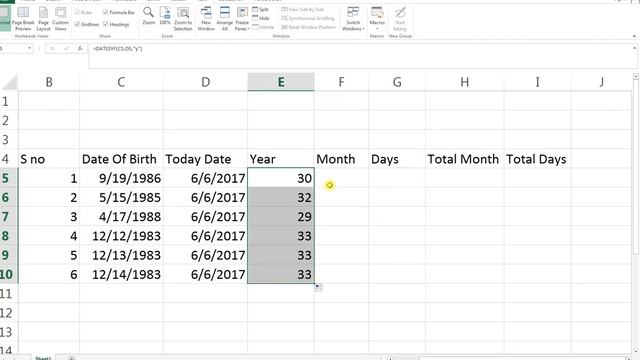Click the 'Total Days' header cell
Screen dimensions: 640x360
pos(538,159)
